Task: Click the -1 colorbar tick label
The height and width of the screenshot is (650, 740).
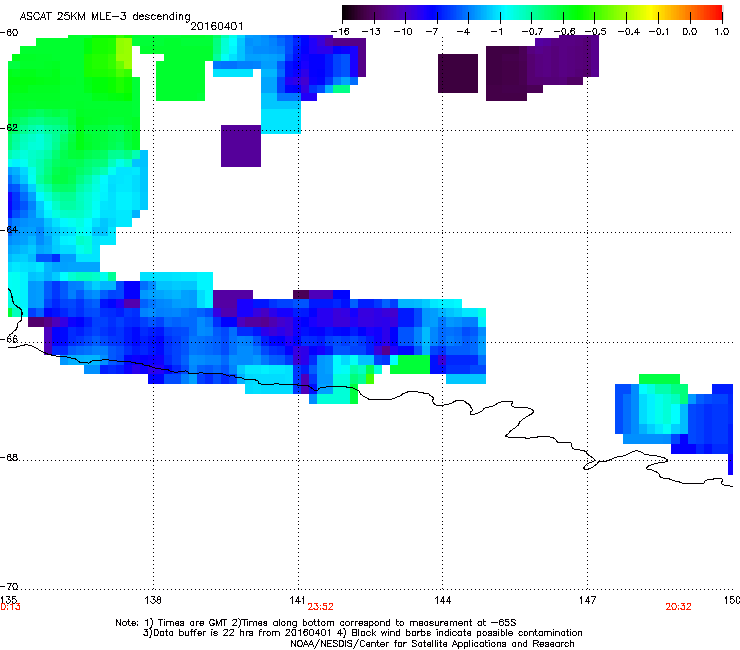Action: click(x=496, y=31)
